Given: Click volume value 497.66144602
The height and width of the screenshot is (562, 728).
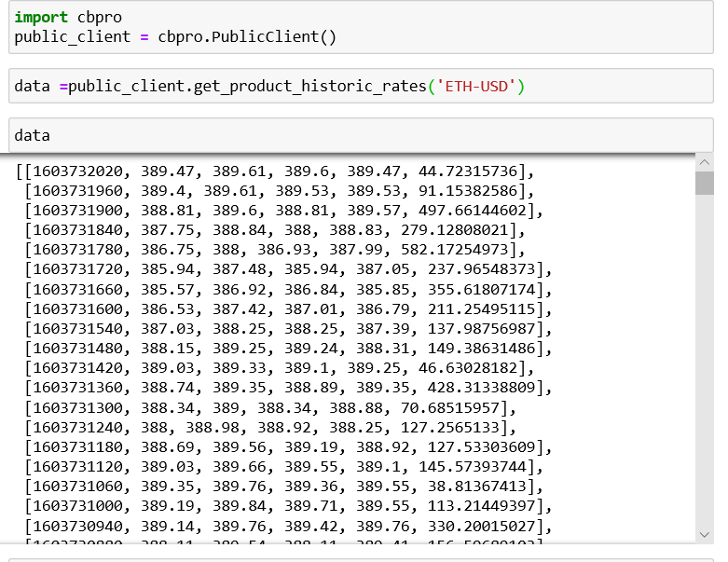Looking at the screenshot, I should [x=473, y=211].
